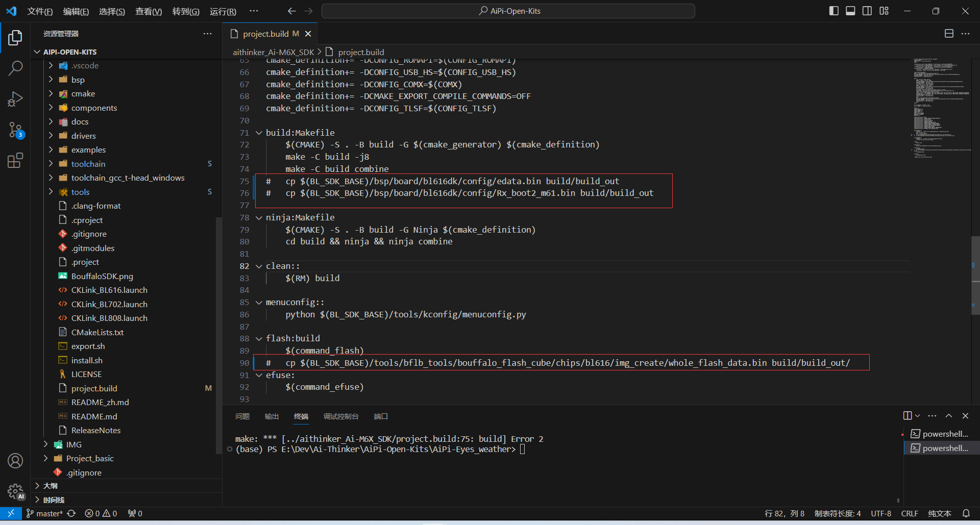The width and height of the screenshot is (980, 525).
Task: Open the Explorer view in activity bar
Action: pyautogui.click(x=15, y=37)
